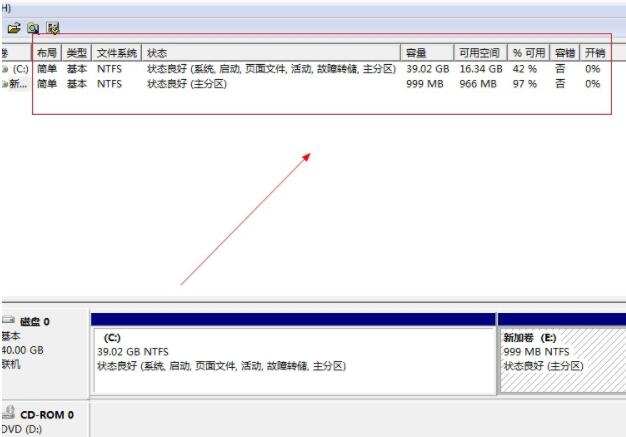The image size is (626, 437).
Task: Click the 966 MB free space cell
Action: coord(478,84)
